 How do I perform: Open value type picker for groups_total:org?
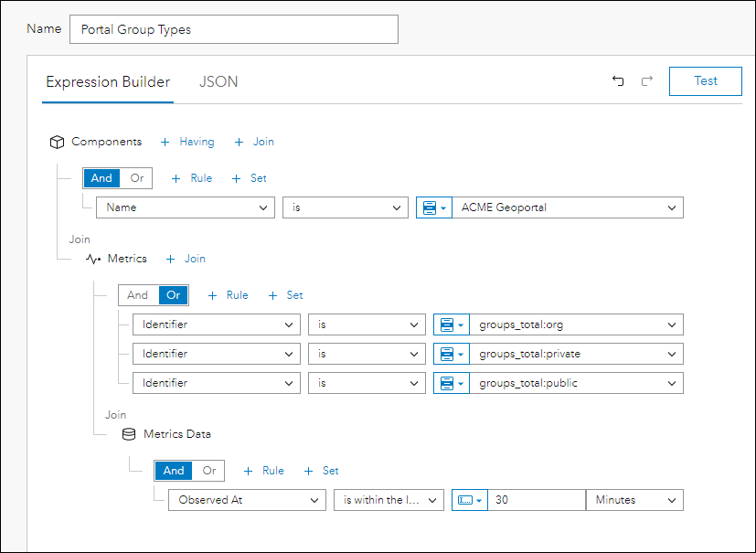click(x=452, y=324)
